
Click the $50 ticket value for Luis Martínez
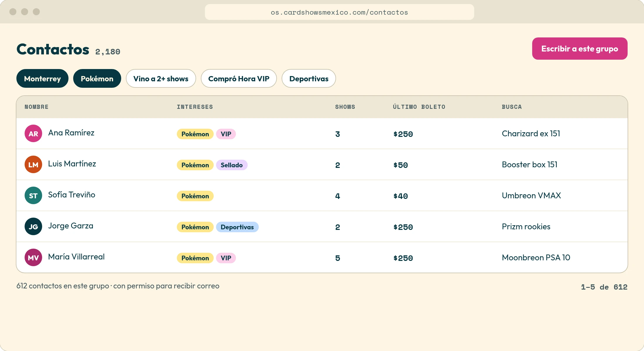(x=401, y=165)
